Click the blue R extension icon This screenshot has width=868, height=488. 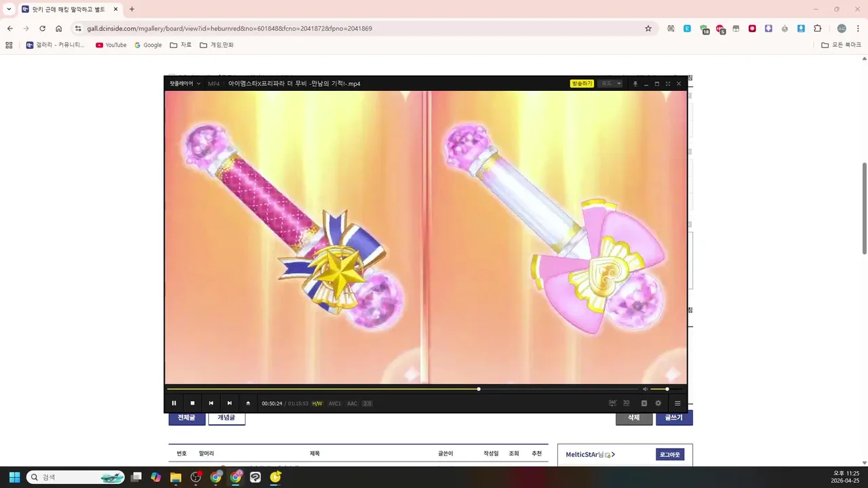[x=687, y=28]
